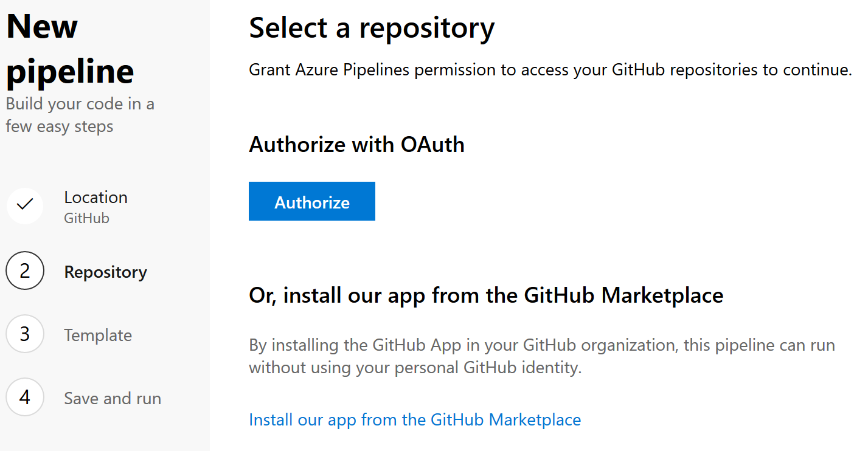This screenshot has width=868, height=451.
Task: Click the Authorize with OAuth section heading
Action: point(356,145)
